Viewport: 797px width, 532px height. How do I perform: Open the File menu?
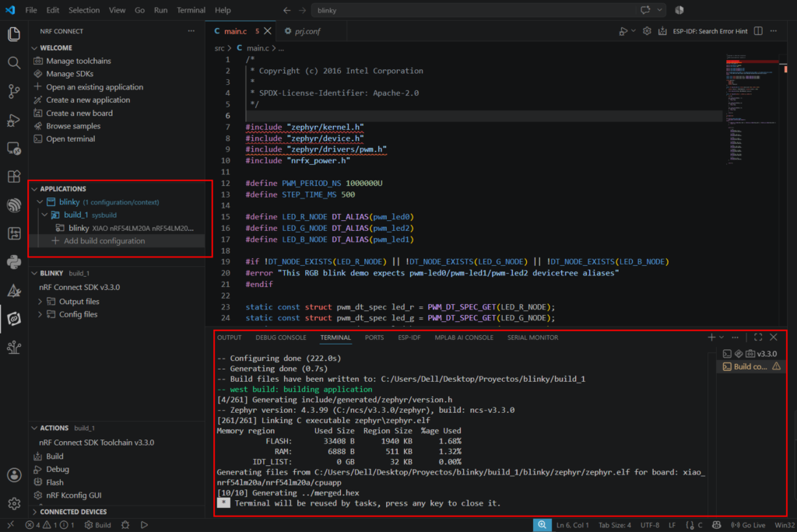[31, 10]
